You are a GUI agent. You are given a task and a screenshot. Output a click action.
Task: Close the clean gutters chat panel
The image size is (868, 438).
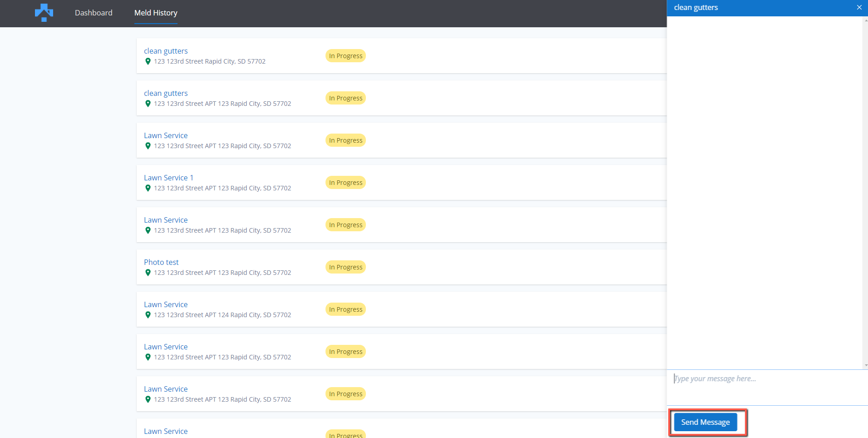click(859, 7)
